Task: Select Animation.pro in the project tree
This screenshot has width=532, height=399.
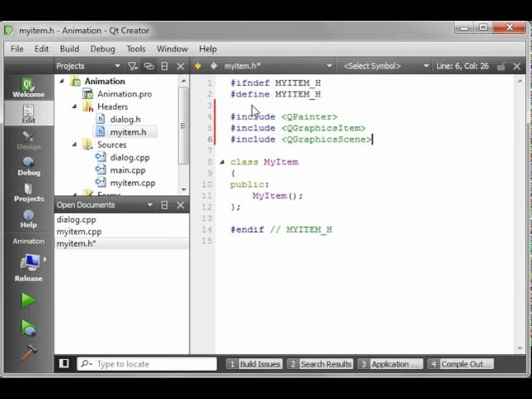Action: click(125, 94)
